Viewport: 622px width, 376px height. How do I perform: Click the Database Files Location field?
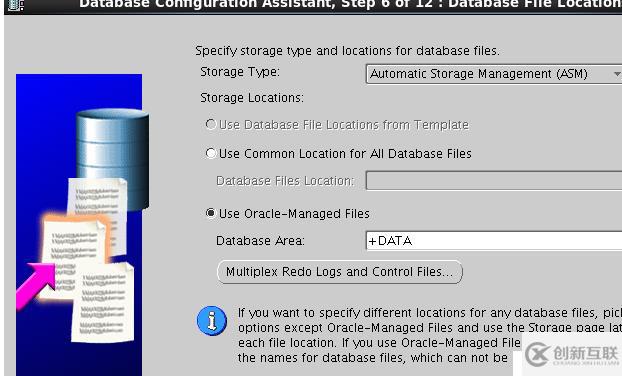tap(493, 180)
